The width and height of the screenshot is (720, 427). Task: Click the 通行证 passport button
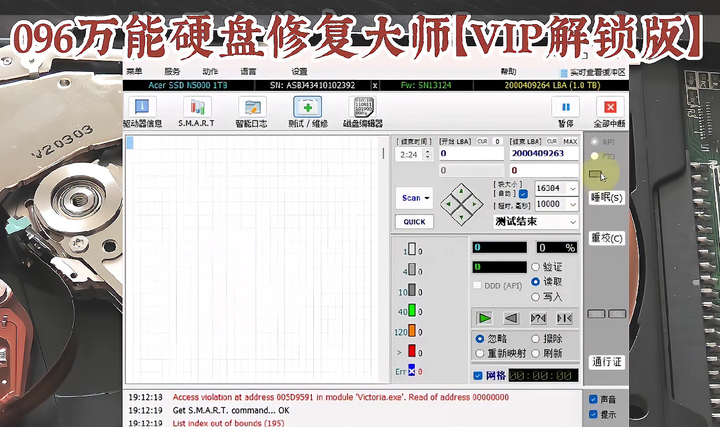(607, 362)
